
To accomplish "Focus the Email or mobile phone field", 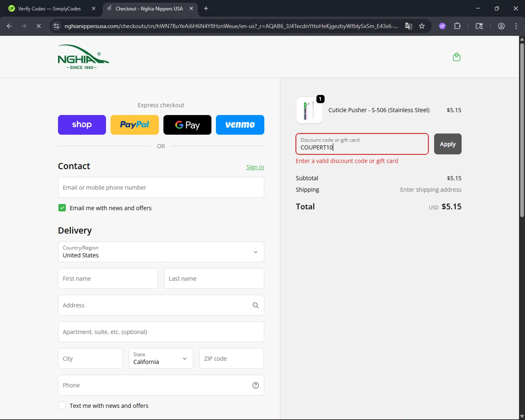I will [161, 187].
